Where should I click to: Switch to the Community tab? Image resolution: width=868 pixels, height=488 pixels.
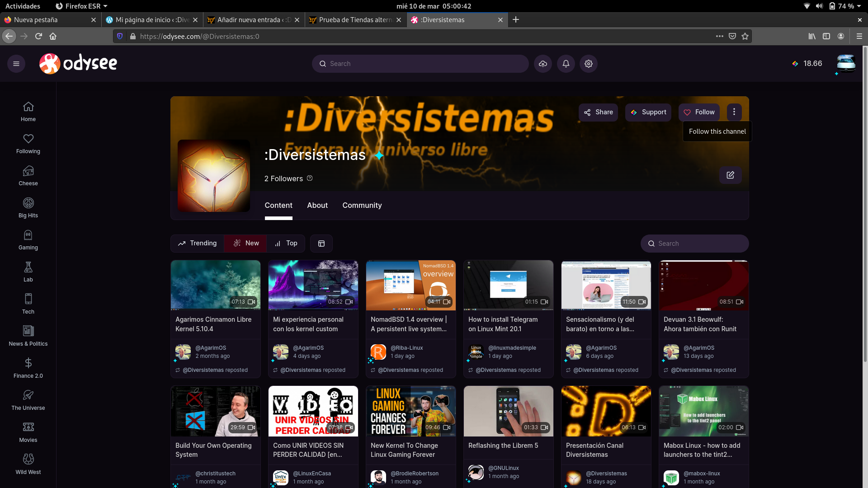point(362,205)
